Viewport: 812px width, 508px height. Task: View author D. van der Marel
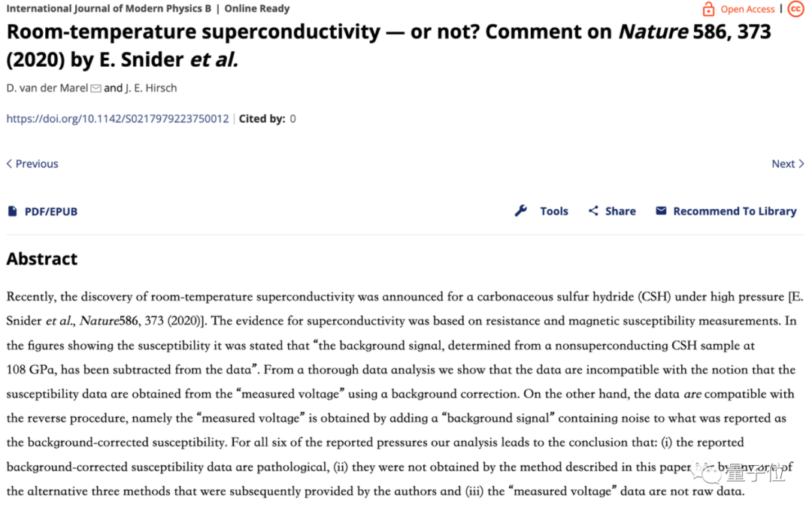pos(47,89)
